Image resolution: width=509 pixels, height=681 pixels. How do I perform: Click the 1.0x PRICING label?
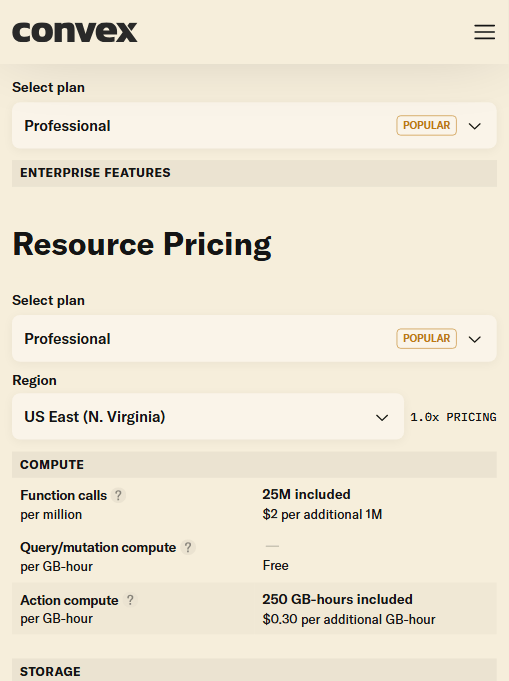(x=453, y=417)
